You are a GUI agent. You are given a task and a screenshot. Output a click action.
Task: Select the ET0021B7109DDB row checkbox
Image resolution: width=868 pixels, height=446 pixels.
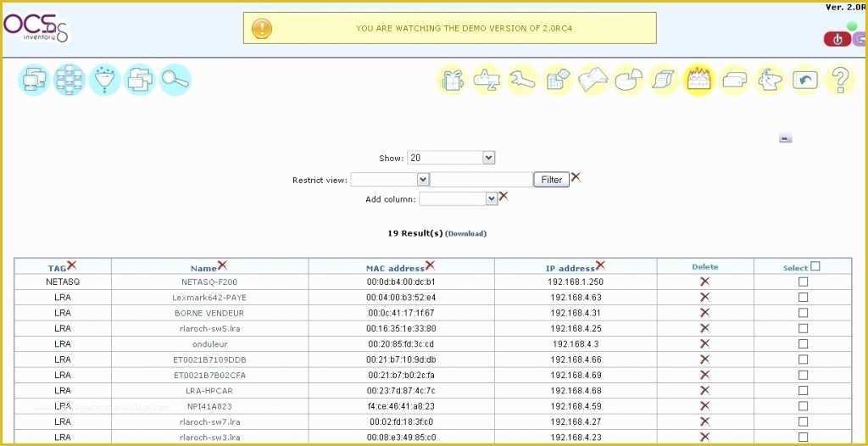pos(804,359)
